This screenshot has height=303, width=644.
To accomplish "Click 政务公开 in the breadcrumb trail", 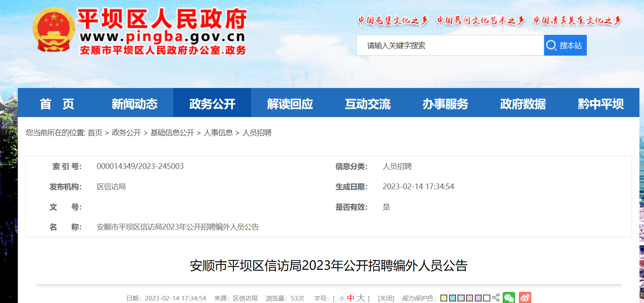I will pyautogui.click(x=126, y=133).
